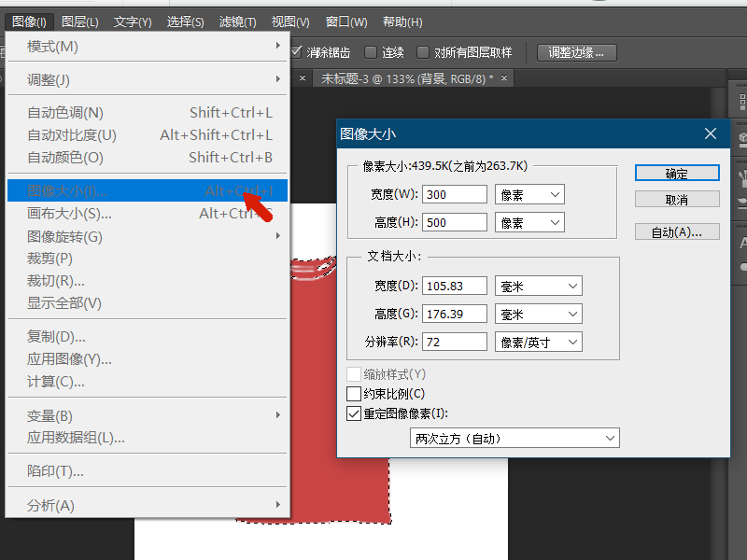Confirm with the 确定 button
This screenshot has width=747, height=560.
pyautogui.click(x=677, y=174)
